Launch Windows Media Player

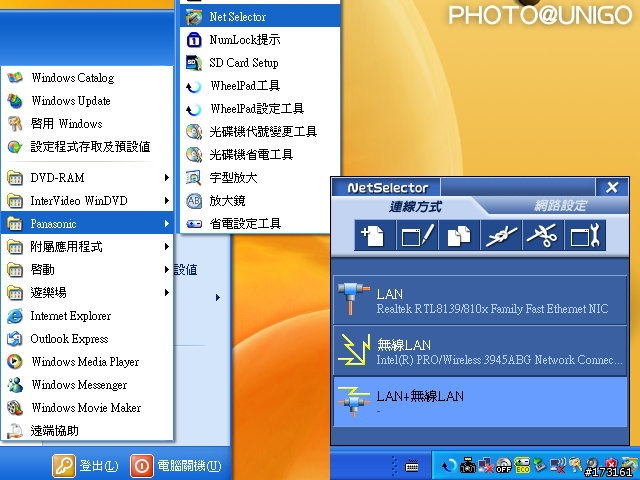pos(87,362)
